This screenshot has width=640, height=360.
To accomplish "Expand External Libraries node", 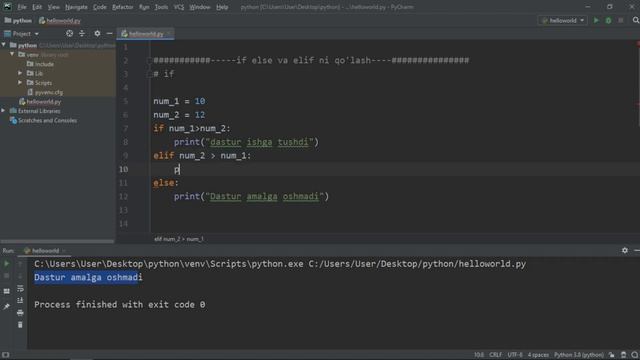I will click(3, 111).
